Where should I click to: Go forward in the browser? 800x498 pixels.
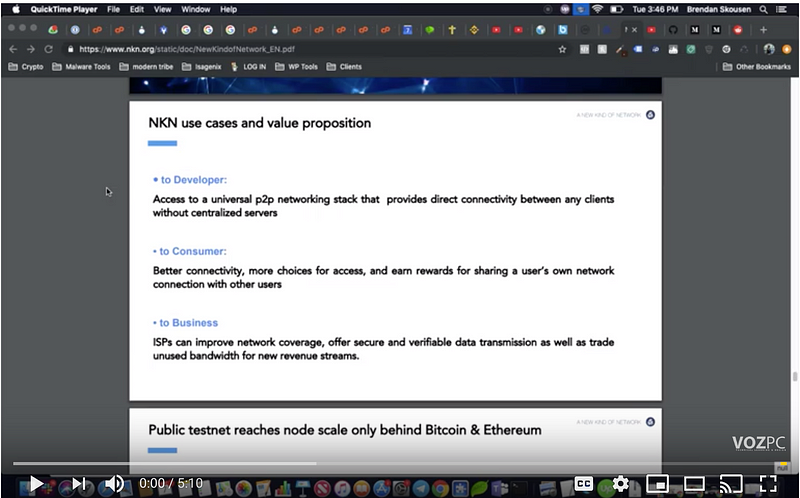tap(31, 49)
